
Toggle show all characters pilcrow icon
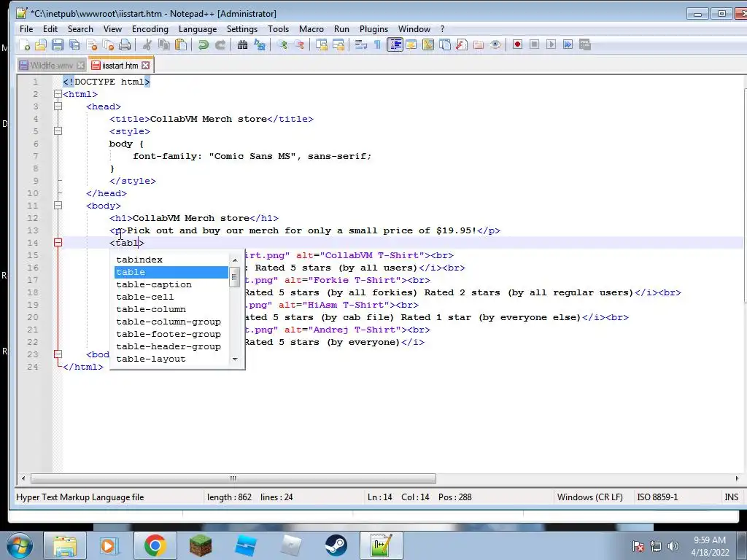(x=377, y=44)
